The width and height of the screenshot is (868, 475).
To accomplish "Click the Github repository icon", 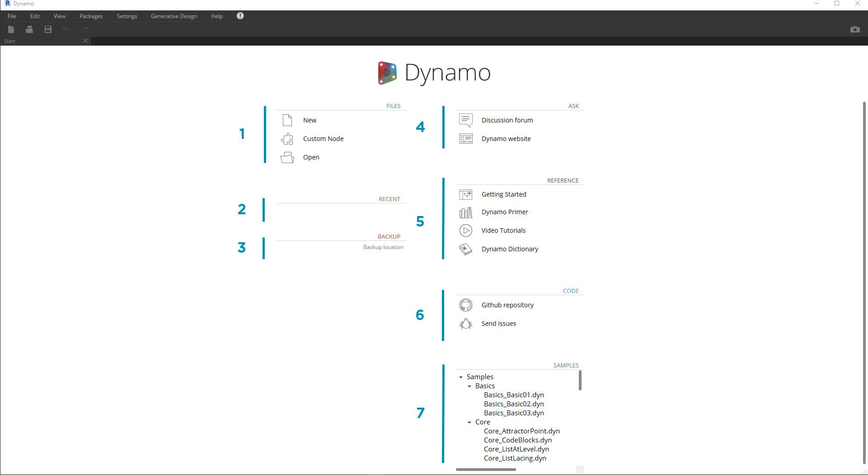I will click(x=465, y=305).
